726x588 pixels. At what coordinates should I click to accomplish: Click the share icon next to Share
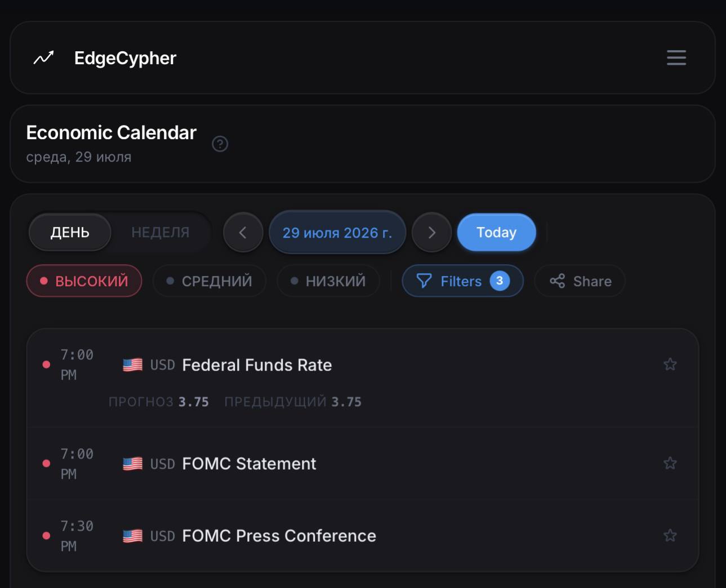point(557,281)
